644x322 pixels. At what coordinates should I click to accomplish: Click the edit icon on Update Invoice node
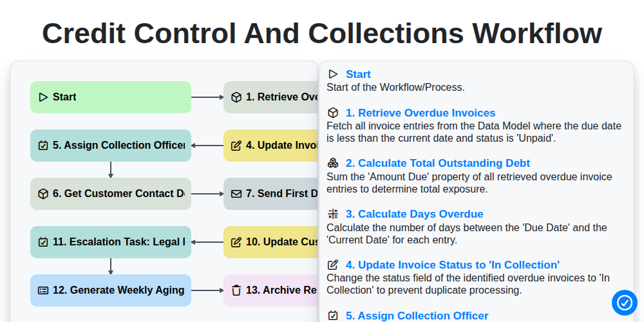tap(236, 146)
